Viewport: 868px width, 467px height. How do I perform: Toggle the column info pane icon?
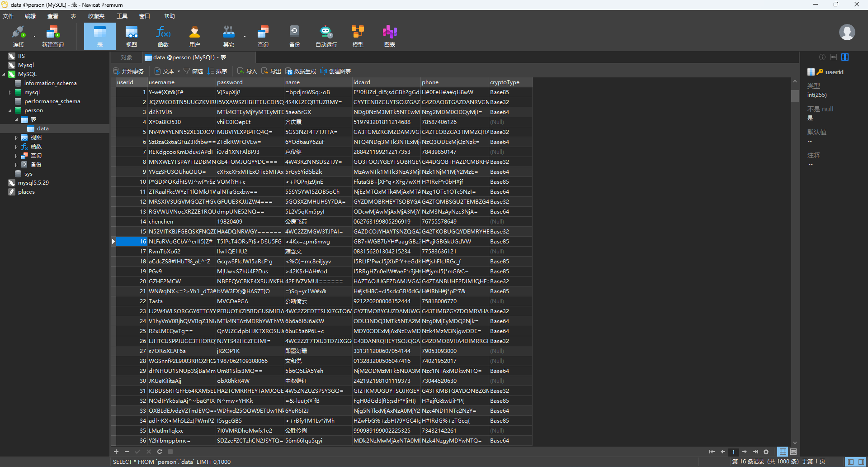pyautogui.click(x=845, y=57)
